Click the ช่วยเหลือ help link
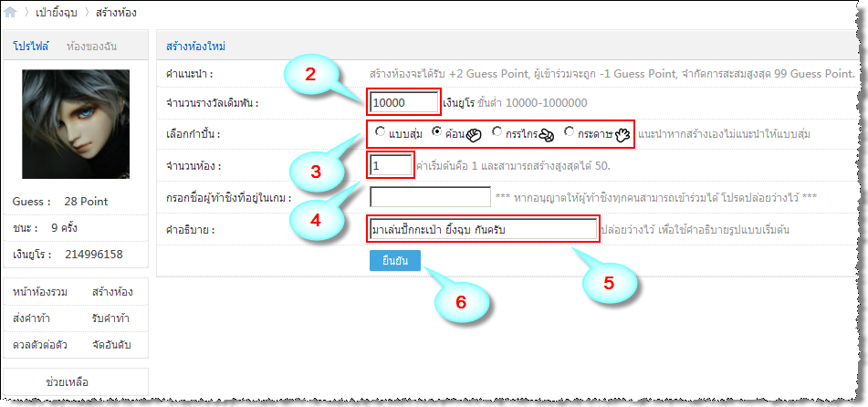This screenshot has height=407, width=868. pos(67,382)
